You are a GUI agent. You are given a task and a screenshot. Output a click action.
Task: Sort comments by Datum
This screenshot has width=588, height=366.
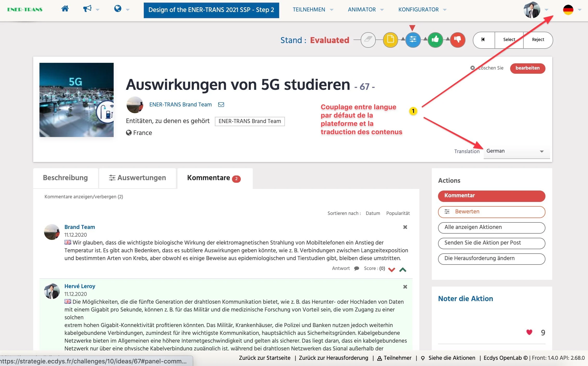click(x=373, y=213)
